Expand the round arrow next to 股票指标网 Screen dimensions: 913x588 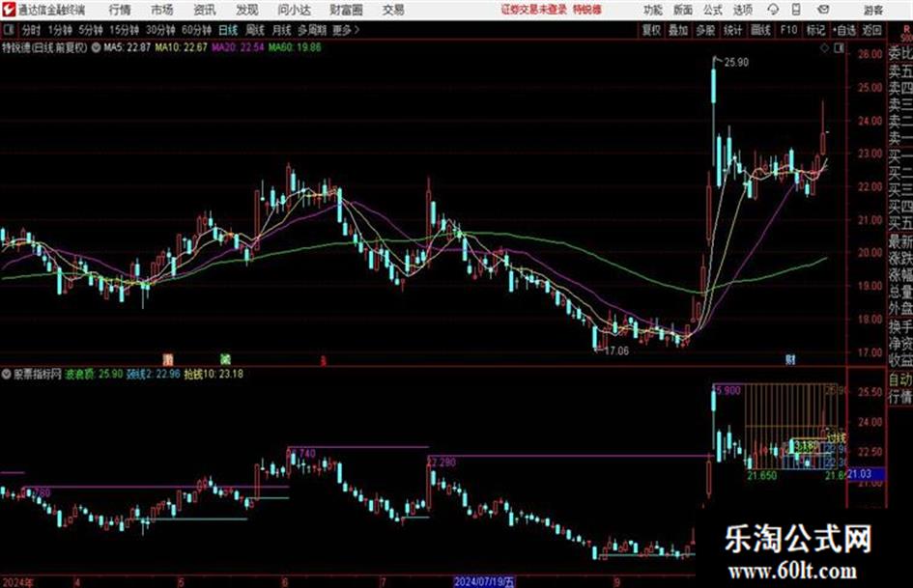(7, 375)
